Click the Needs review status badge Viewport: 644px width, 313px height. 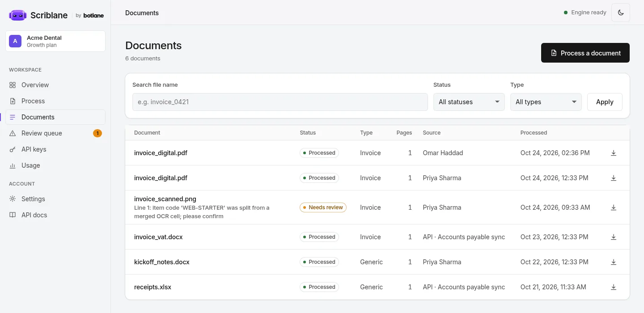(x=323, y=207)
